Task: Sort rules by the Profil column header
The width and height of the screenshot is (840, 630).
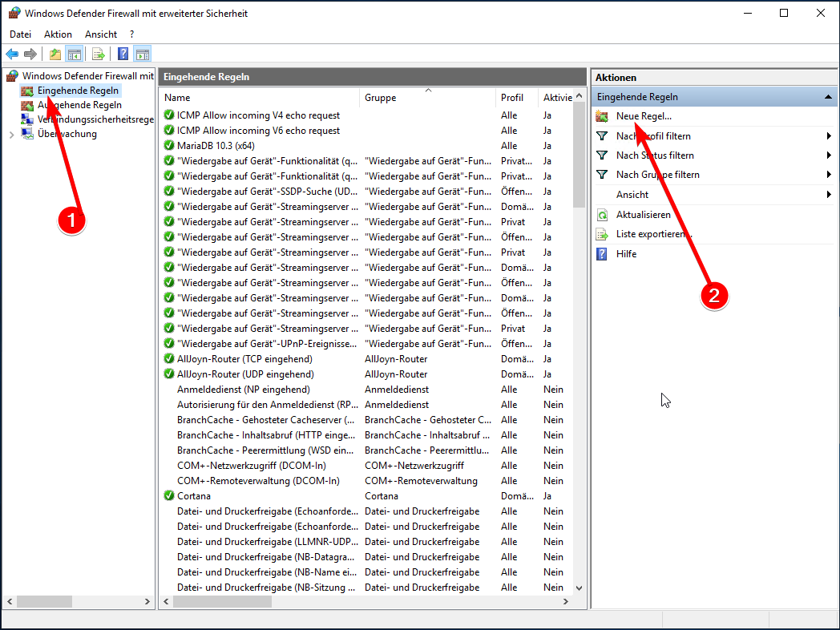Action: coord(517,98)
